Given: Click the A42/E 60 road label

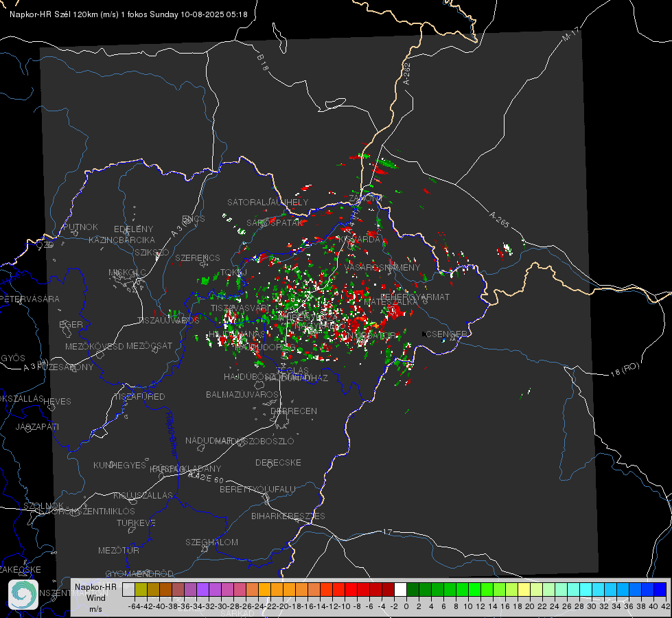Looking at the screenshot, I should [x=206, y=477].
